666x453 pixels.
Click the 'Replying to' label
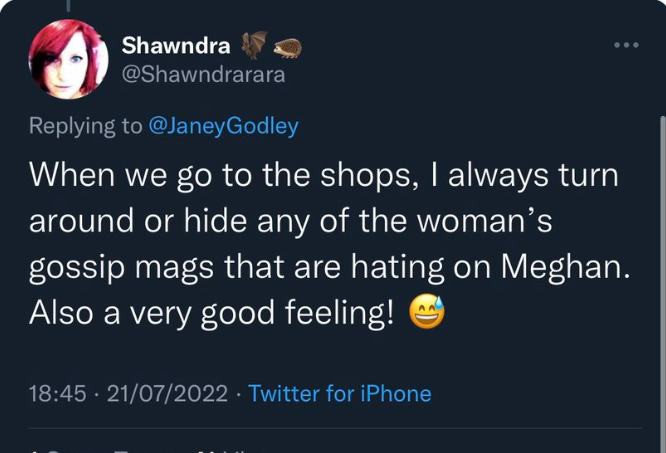[x=86, y=127]
